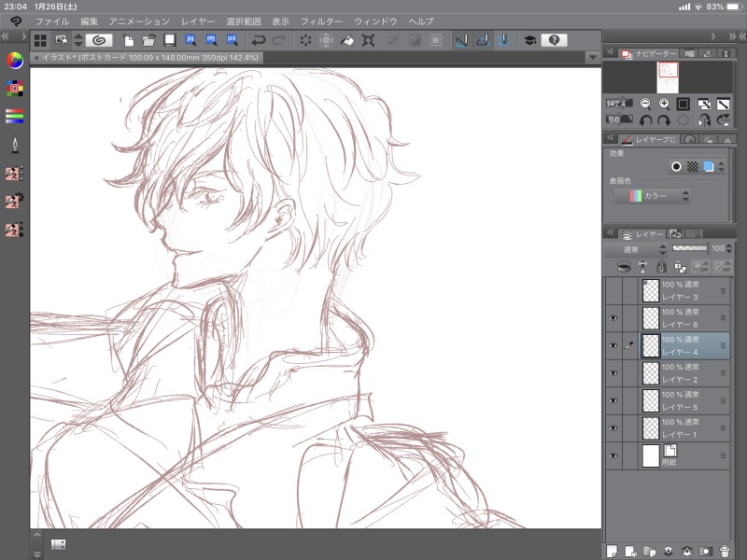
Task: Collapse left palette dock arrows
Action: tap(5, 36)
